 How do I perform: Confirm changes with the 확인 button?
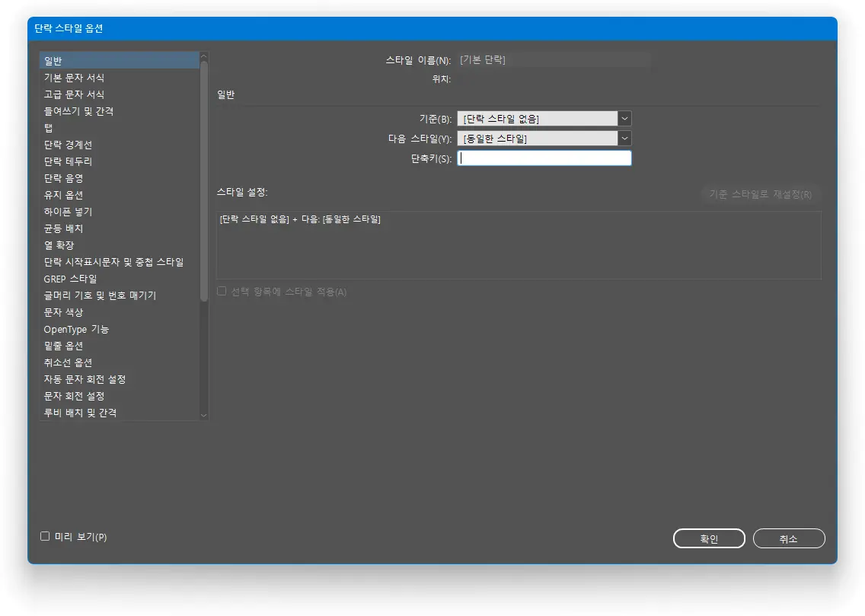[x=708, y=538]
